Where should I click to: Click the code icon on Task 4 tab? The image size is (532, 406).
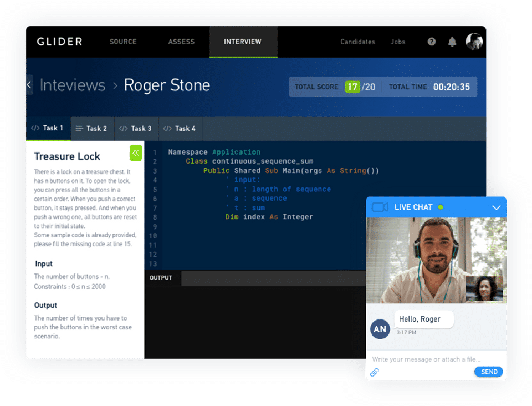tap(167, 129)
